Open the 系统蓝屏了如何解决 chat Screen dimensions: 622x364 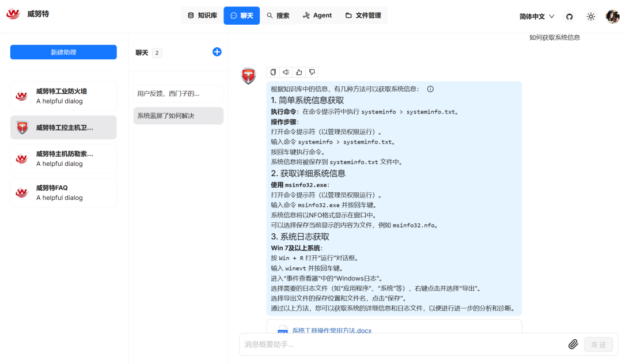179,116
